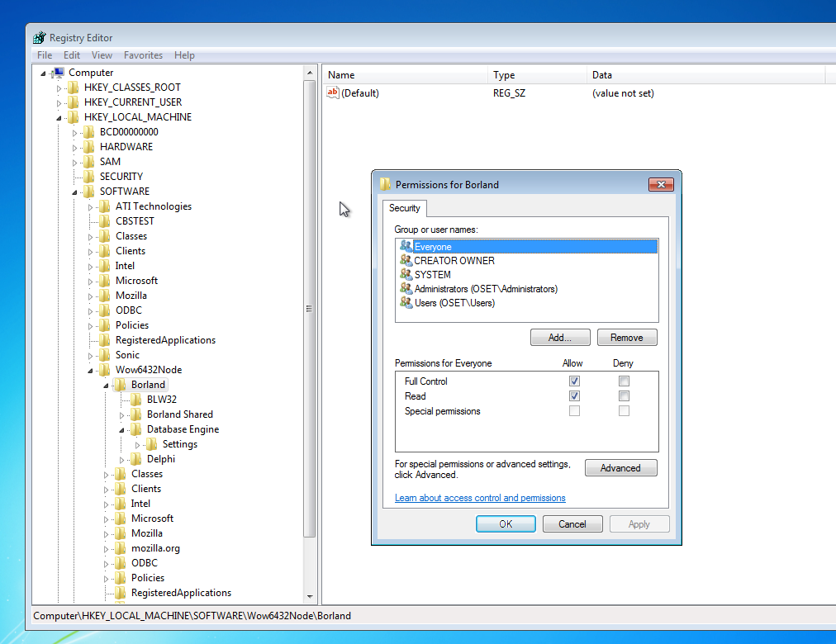This screenshot has width=836, height=644.
Task: Click the Settings folder icon
Action: pos(152,444)
